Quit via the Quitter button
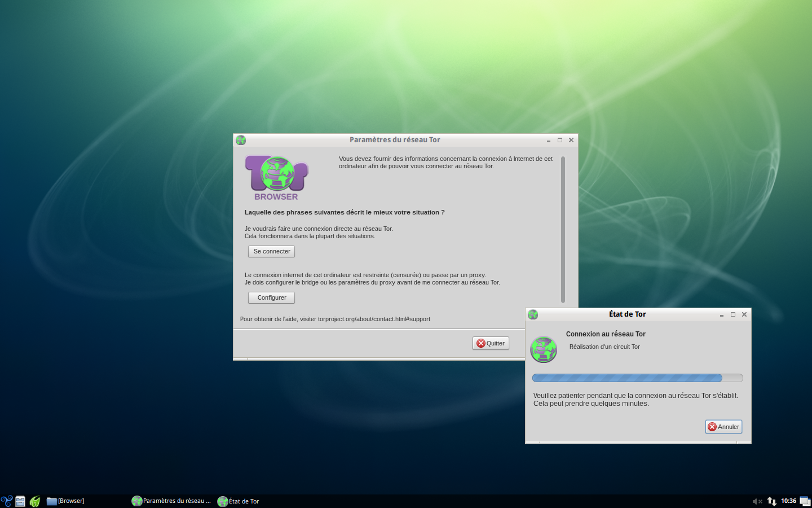Viewport: 812px width, 508px height. tap(491, 343)
